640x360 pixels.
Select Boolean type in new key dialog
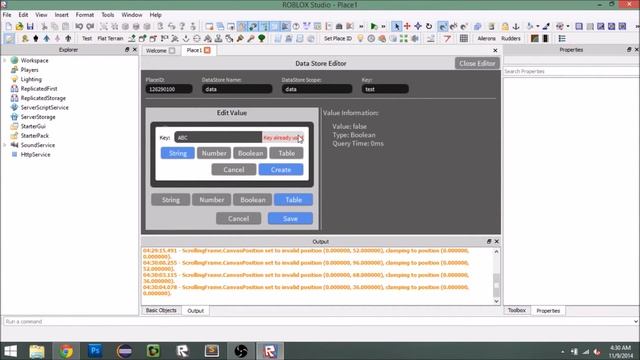click(250, 153)
